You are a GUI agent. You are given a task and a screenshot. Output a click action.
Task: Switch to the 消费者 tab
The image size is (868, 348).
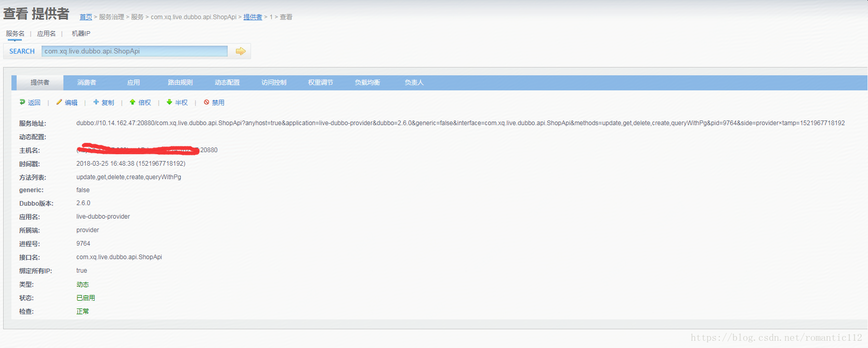click(87, 83)
